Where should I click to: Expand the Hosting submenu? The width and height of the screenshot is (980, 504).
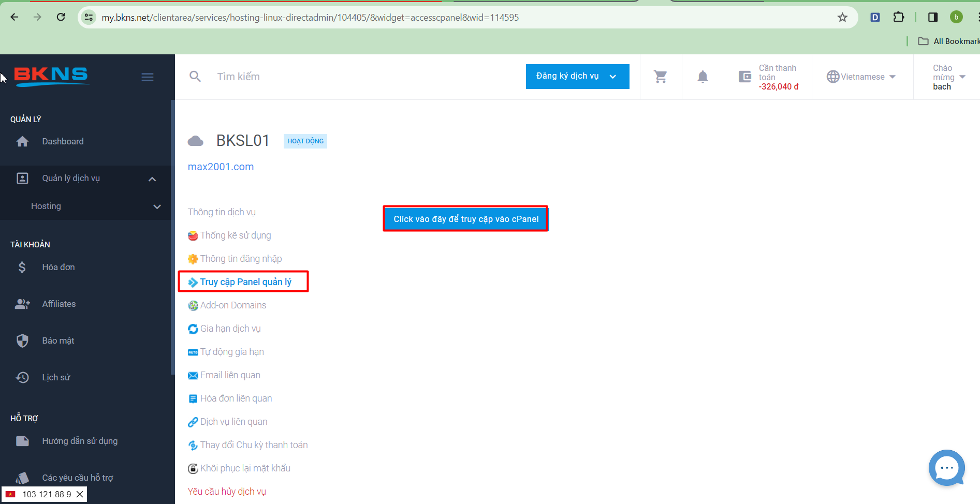coord(85,206)
